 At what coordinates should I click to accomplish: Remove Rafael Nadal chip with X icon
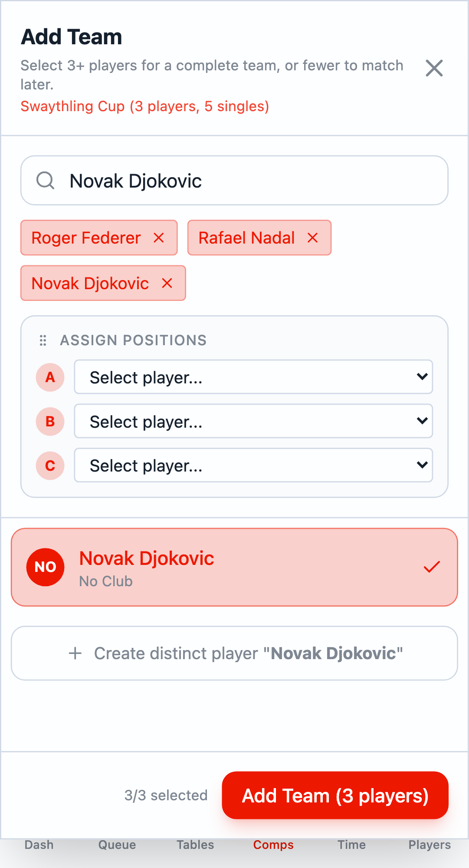tap(312, 238)
